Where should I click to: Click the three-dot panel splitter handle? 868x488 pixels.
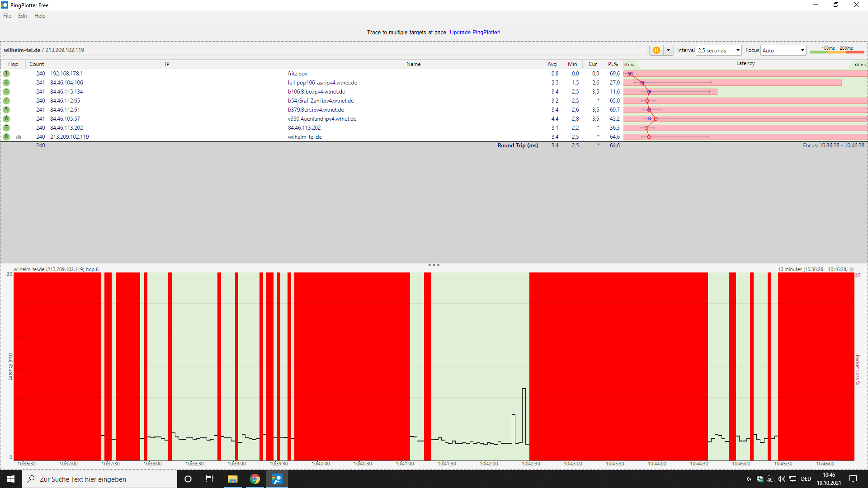[434, 265]
